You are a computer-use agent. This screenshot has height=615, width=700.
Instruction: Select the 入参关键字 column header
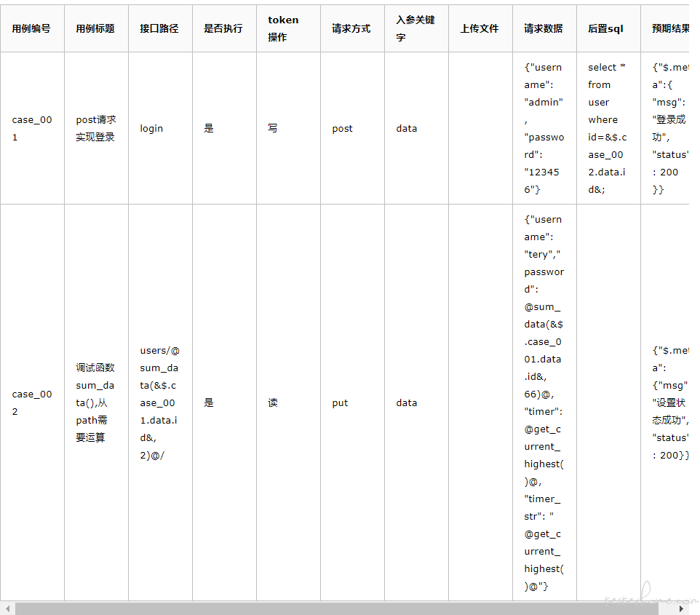point(415,28)
